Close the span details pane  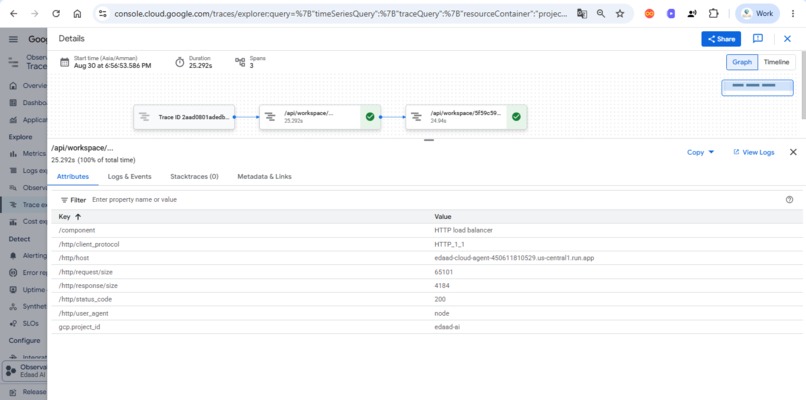[793, 152]
